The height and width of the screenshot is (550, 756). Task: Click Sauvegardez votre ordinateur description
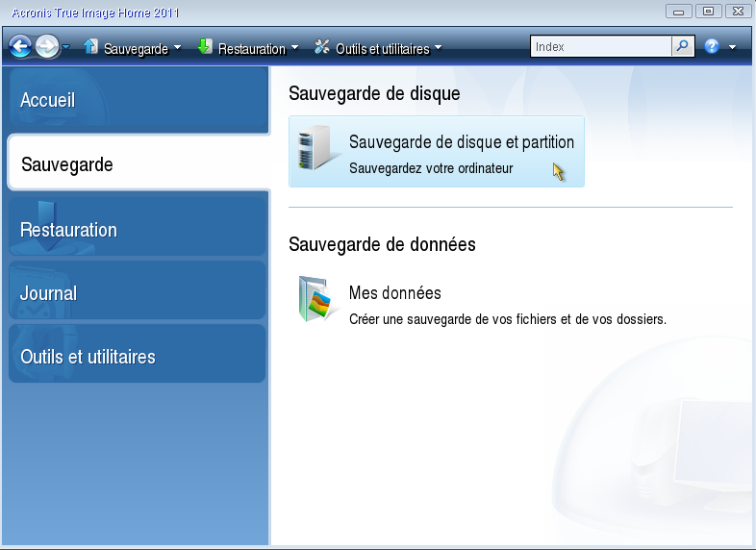point(431,168)
